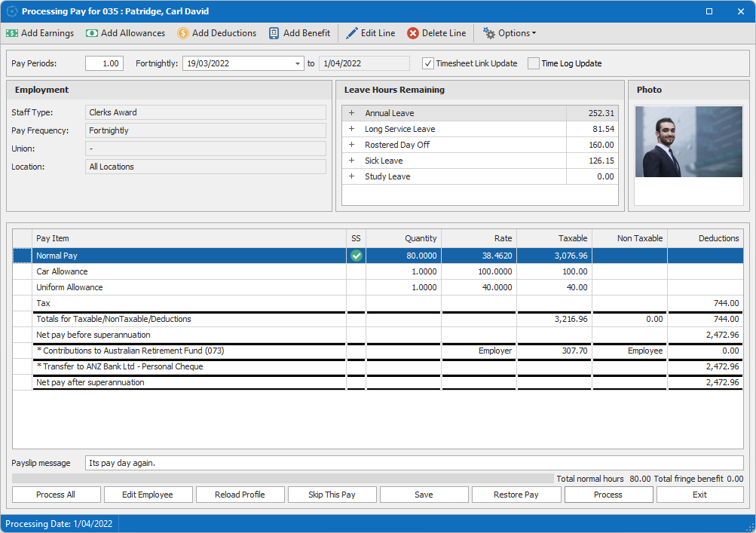Viewport: 756px width, 533px height.
Task: Enable the Time Log Update checkbox
Action: click(x=534, y=63)
